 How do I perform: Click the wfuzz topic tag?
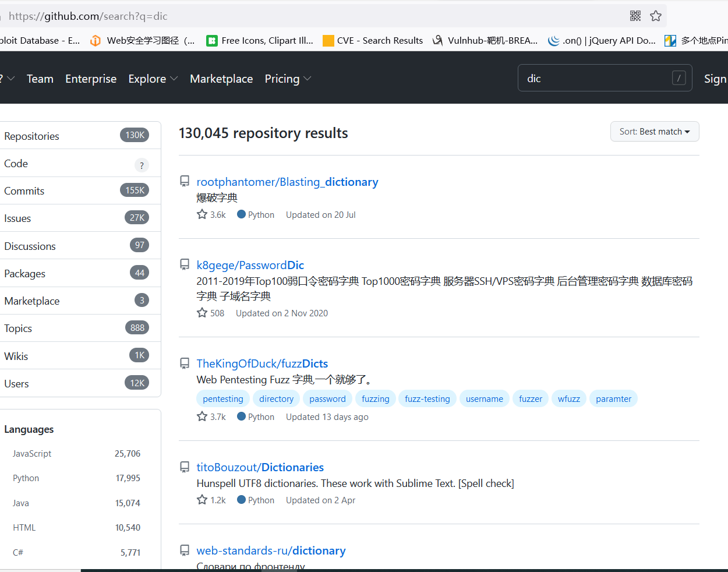click(x=569, y=398)
